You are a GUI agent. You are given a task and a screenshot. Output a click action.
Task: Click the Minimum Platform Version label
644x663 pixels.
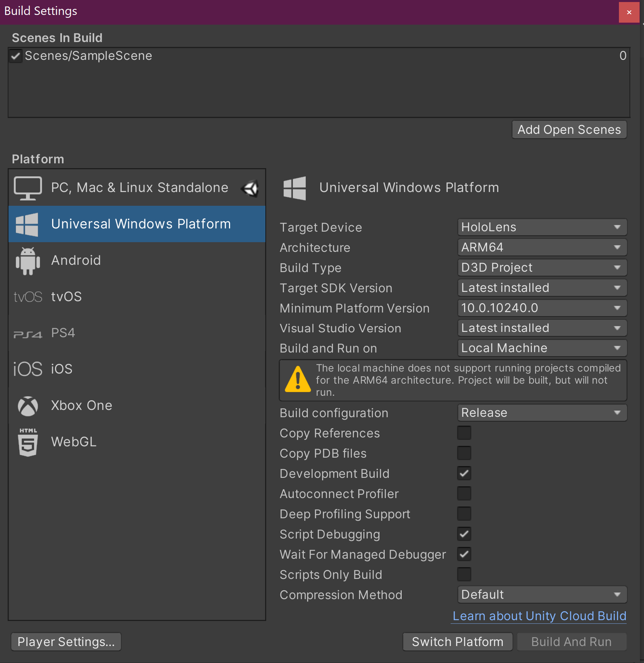coord(355,308)
